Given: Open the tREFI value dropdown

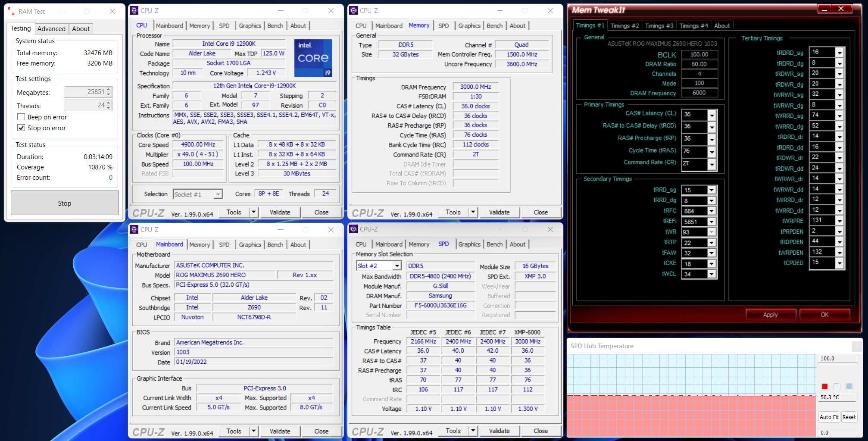Looking at the screenshot, I should (x=712, y=222).
